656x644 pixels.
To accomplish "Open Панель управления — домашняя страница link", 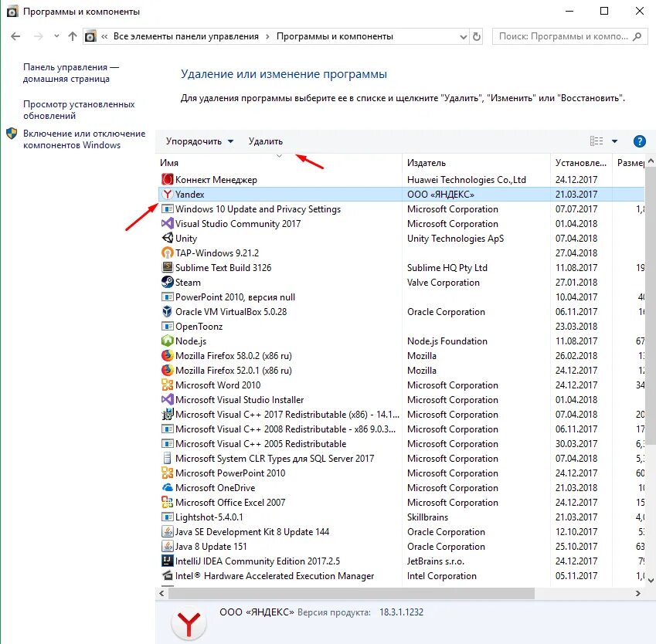I will pyautogui.click(x=71, y=73).
